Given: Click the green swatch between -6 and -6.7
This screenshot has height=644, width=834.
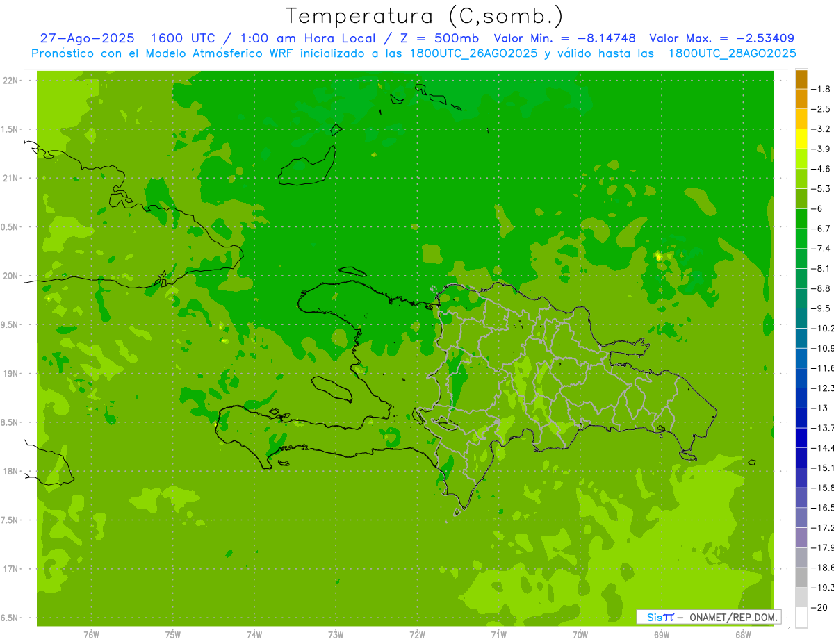Looking at the screenshot, I should point(801,219).
